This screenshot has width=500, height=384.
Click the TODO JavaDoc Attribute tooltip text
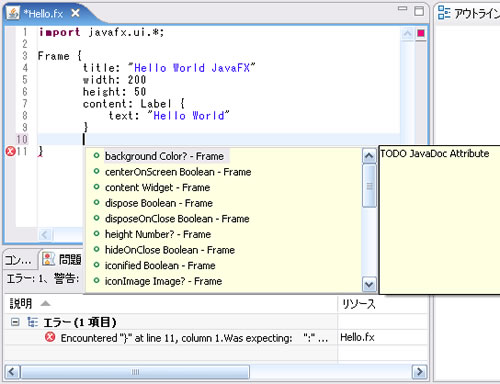(x=435, y=154)
